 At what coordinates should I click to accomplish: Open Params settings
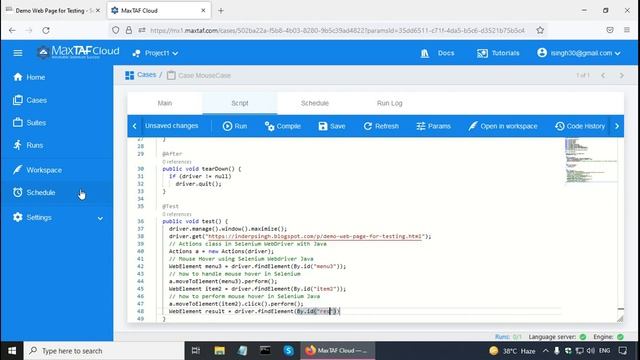pyautogui.click(x=433, y=126)
